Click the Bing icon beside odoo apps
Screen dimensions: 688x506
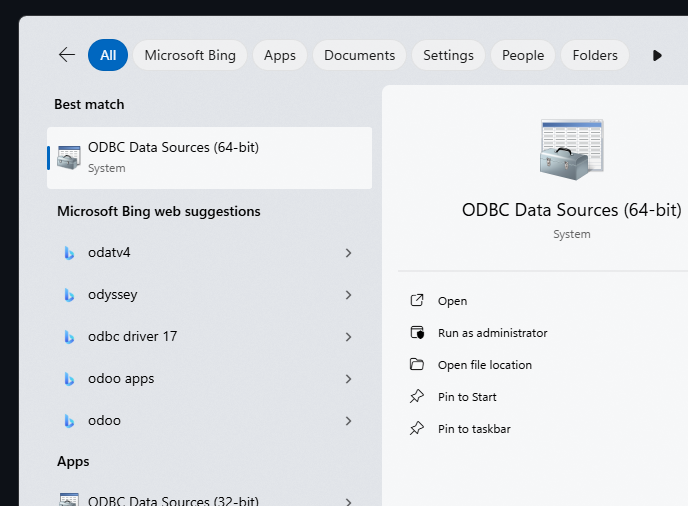(x=69, y=379)
